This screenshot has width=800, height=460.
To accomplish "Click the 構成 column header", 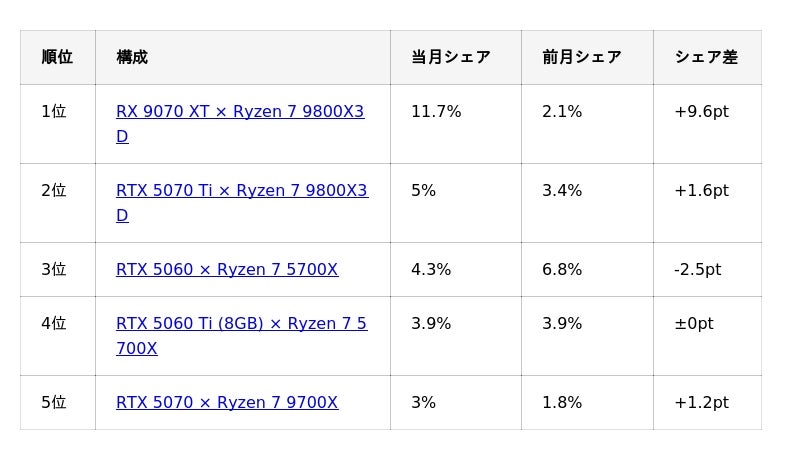I will point(132,58).
